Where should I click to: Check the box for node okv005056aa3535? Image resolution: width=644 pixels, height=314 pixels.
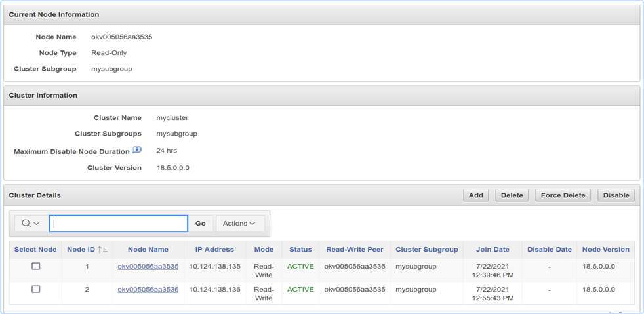click(x=36, y=266)
